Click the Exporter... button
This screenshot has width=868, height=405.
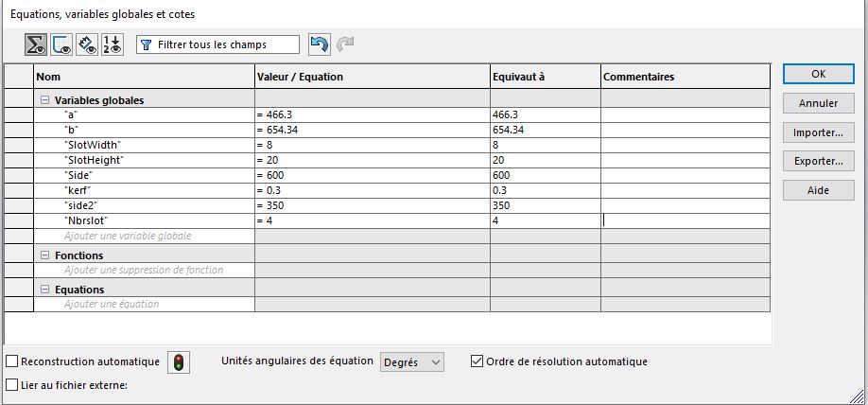[x=818, y=161]
